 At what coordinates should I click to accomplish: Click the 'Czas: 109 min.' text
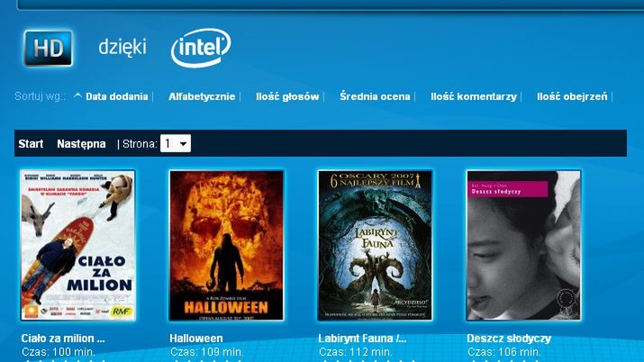coord(207,352)
